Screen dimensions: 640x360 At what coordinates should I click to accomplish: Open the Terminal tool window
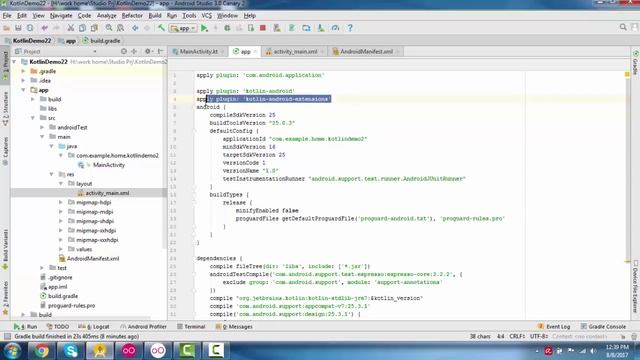191,327
